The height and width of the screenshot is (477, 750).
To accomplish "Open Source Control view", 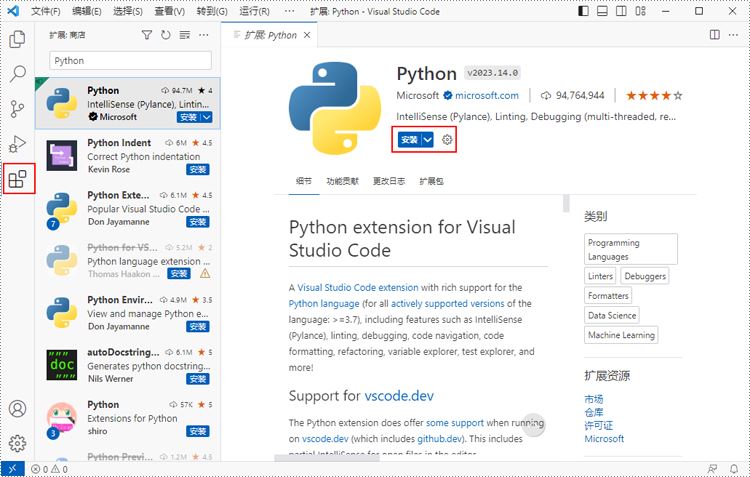I will [x=17, y=109].
